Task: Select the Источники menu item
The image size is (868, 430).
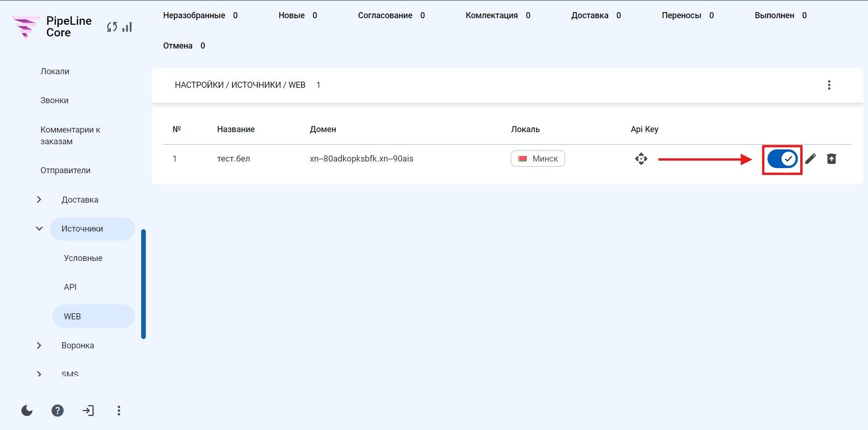Action: click(93, 229)
